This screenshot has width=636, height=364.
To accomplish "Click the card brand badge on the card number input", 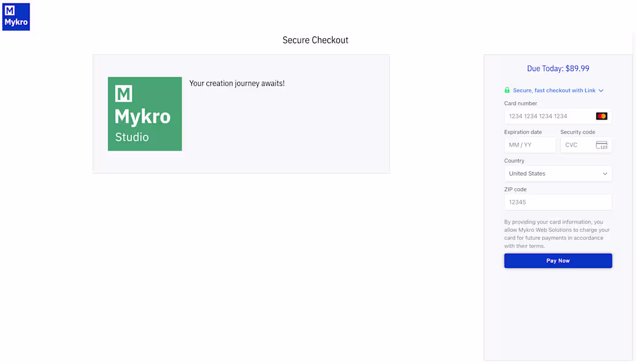I will [601, 116].
